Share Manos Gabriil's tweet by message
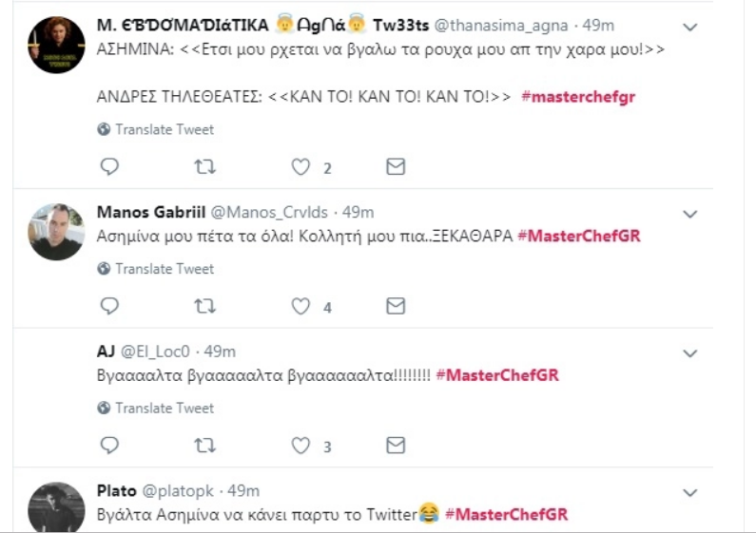This screenshot has width=756, height=533. pos(396,306)
